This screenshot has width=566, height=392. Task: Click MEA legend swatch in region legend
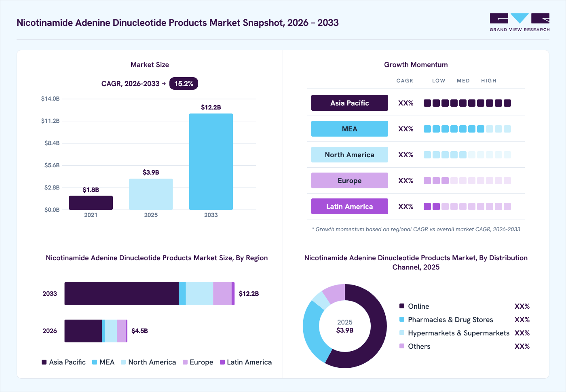pyautogui.click(x=95, y=362)
